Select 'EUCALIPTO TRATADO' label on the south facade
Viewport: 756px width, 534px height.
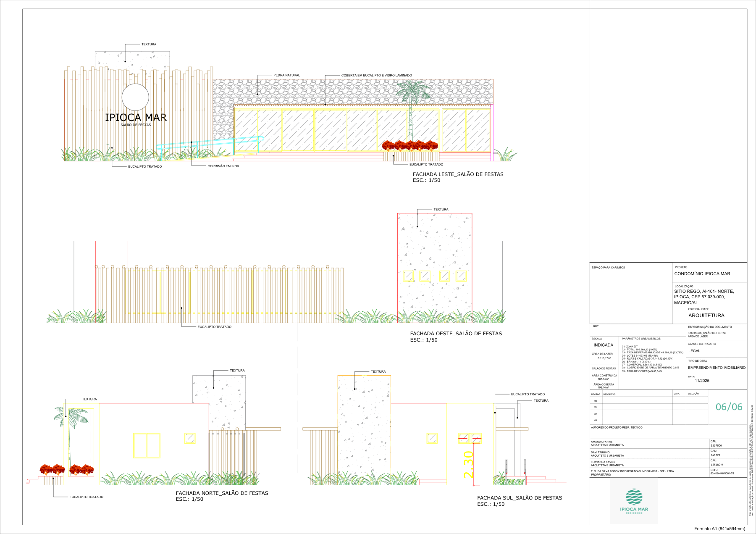pyautogui.click(x=528, y=395)
